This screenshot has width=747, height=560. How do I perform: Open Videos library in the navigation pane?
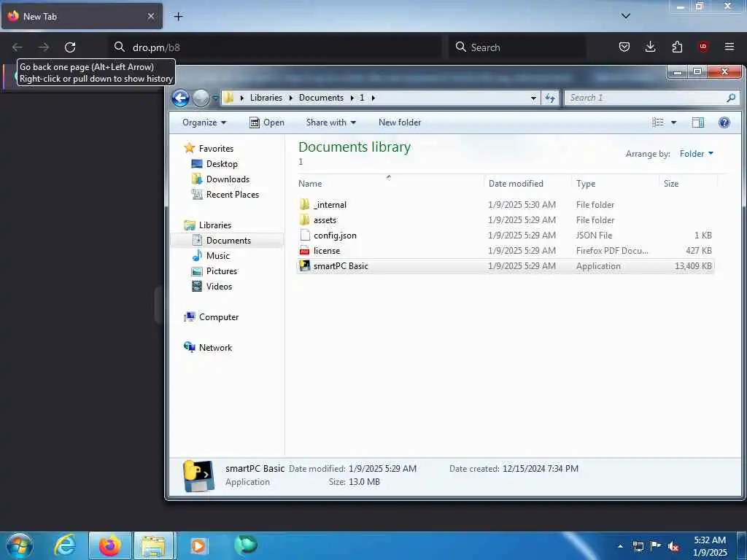219,286
